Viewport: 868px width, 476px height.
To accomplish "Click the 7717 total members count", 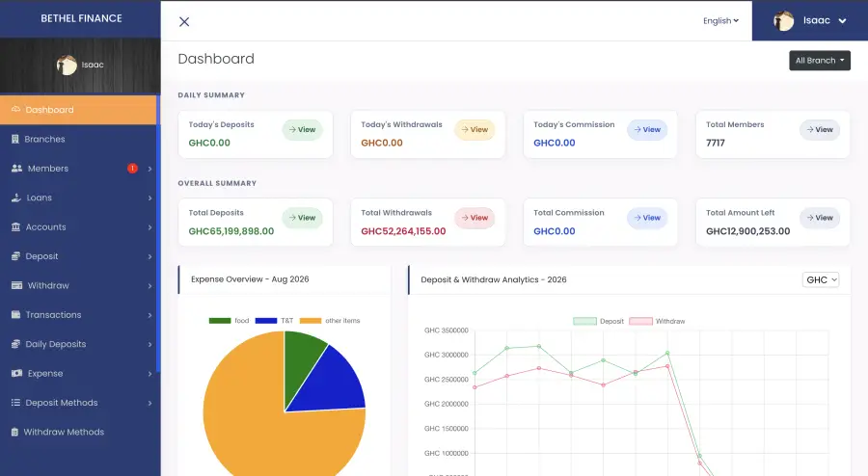I will 716,143.
